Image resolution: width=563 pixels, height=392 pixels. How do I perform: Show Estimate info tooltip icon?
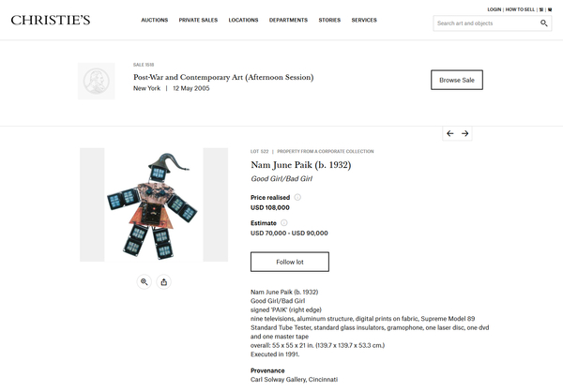pyautogui.click(x=283, y=223)
